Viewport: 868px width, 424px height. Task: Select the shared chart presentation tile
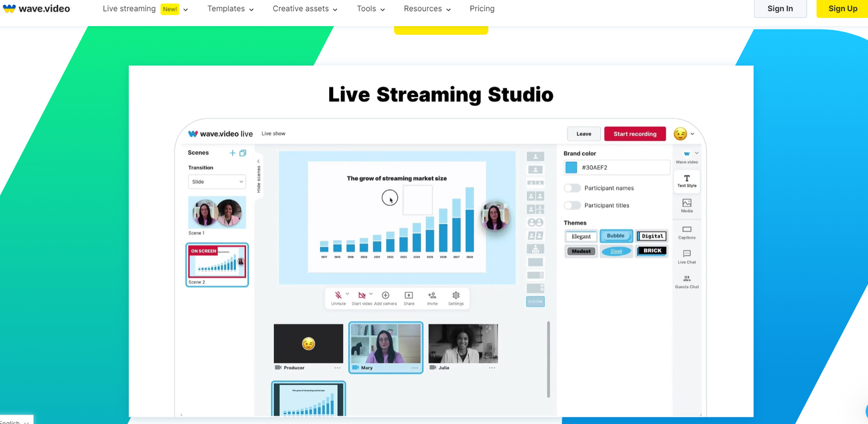308,400
